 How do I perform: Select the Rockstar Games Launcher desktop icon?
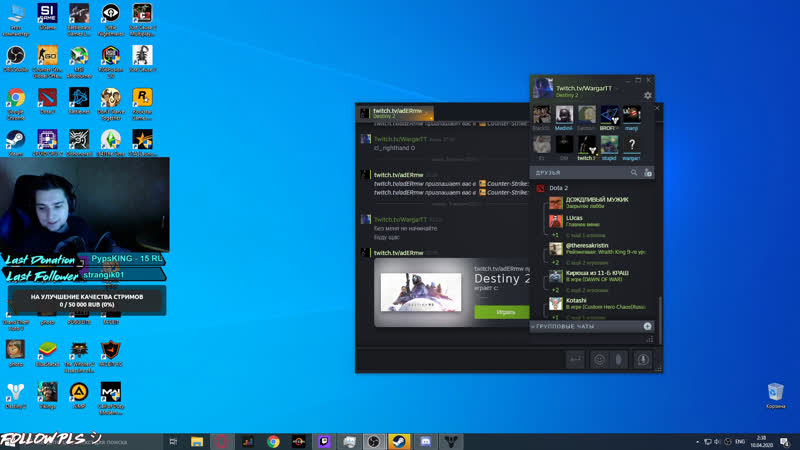[x=142, y=104]
